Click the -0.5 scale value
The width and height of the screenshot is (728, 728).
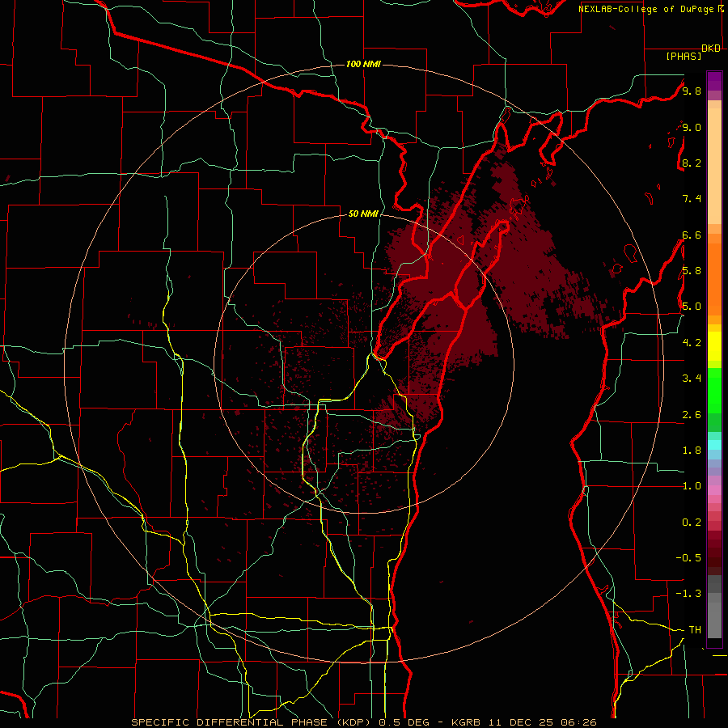point(688,558)
